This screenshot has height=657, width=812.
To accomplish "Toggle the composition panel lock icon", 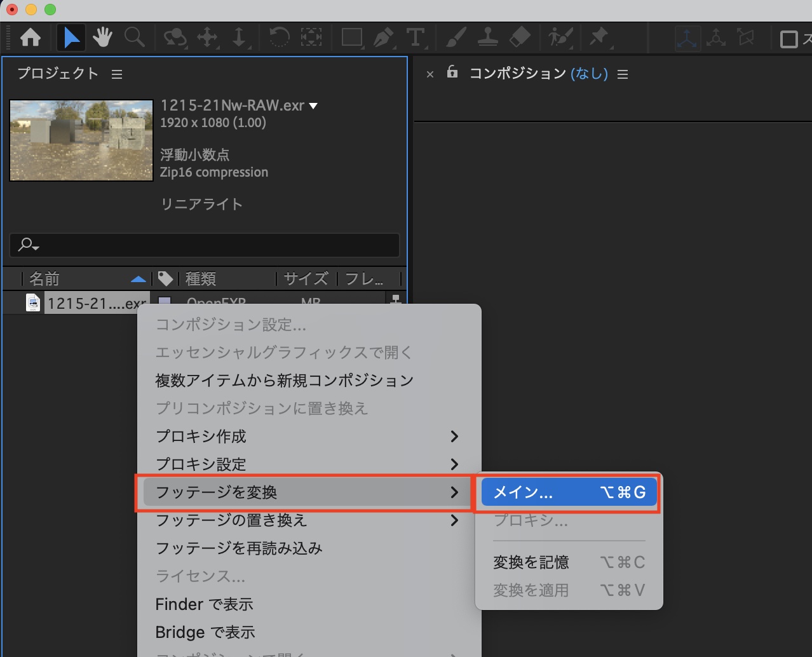I will [x=452, y=72].
